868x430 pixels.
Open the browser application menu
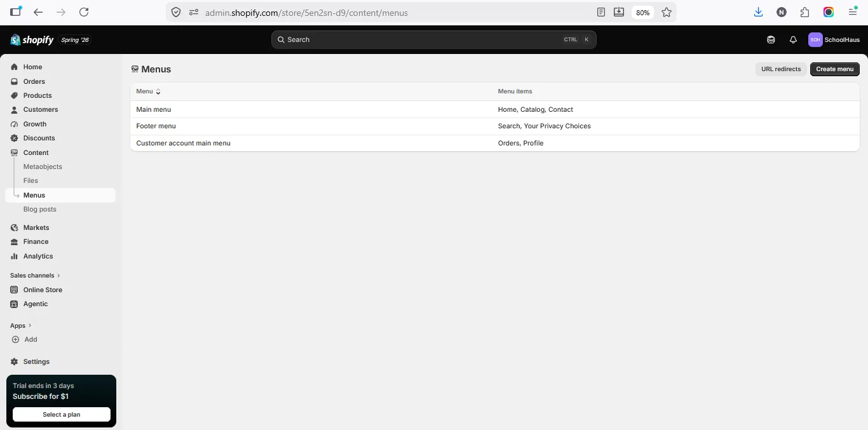pos(853,12)
